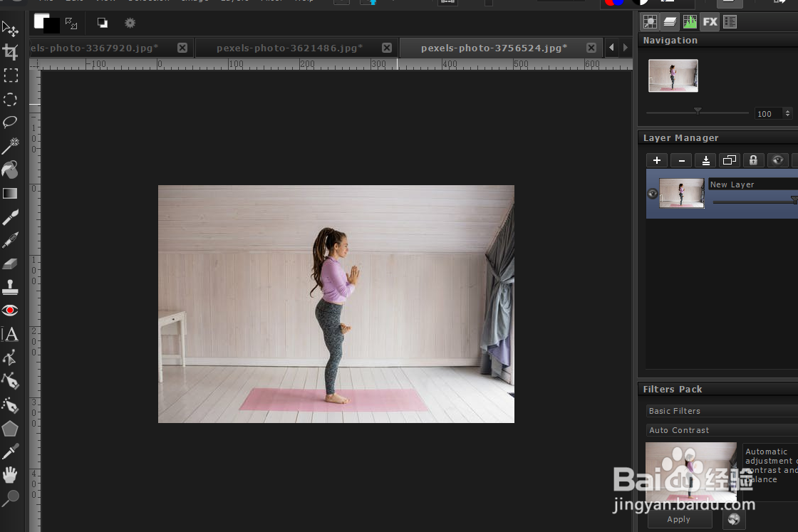
Task: Select the Text tool
Action: coord(10,334)
